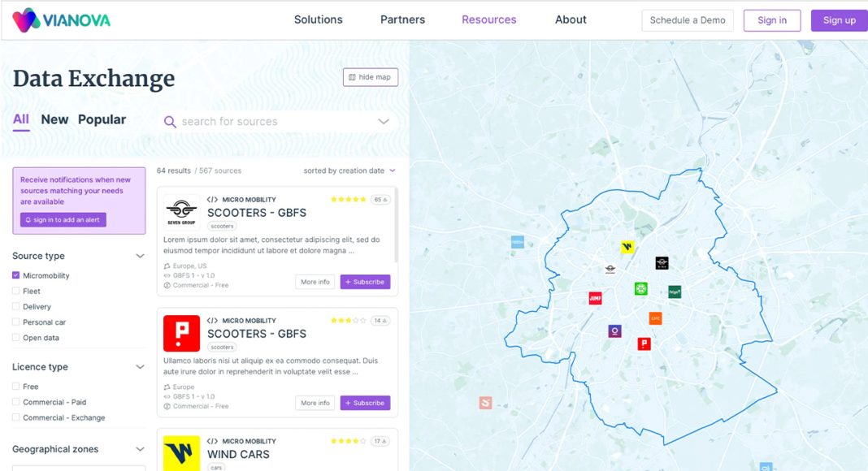Image resolution: width=868 pixels, height=471 pixels.
Task: Click the cars tag on the Wind Cars card
Action: pos(216,468)
